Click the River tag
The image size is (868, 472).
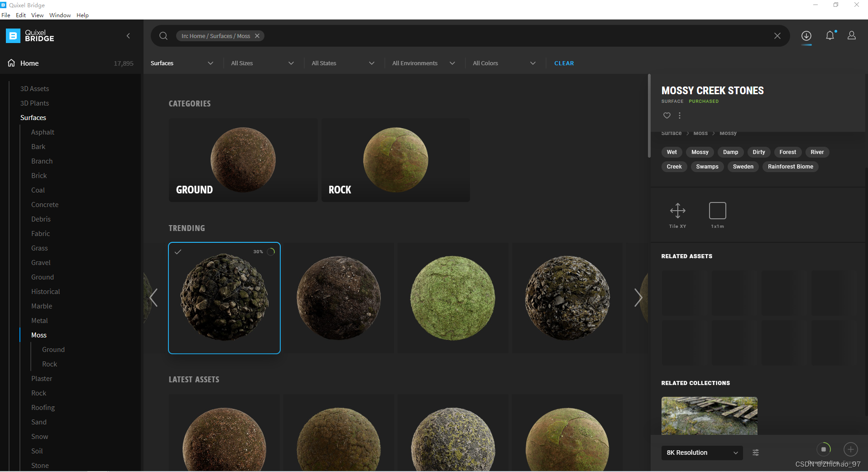[x=817, y=152]
